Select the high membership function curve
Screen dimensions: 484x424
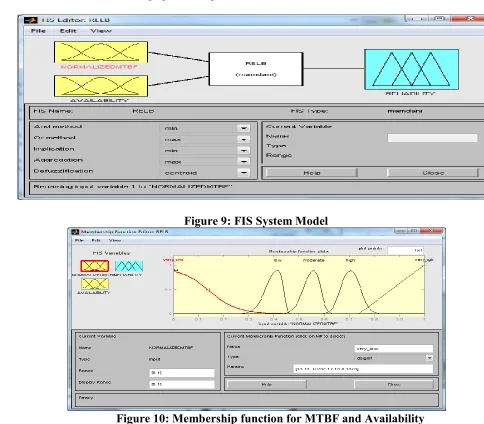tap(351, 271)
